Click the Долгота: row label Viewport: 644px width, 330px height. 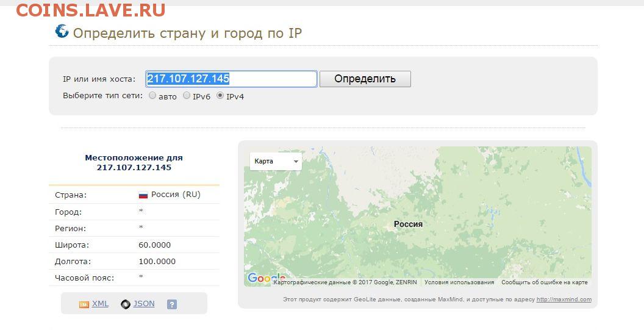(x=73, y=261)
